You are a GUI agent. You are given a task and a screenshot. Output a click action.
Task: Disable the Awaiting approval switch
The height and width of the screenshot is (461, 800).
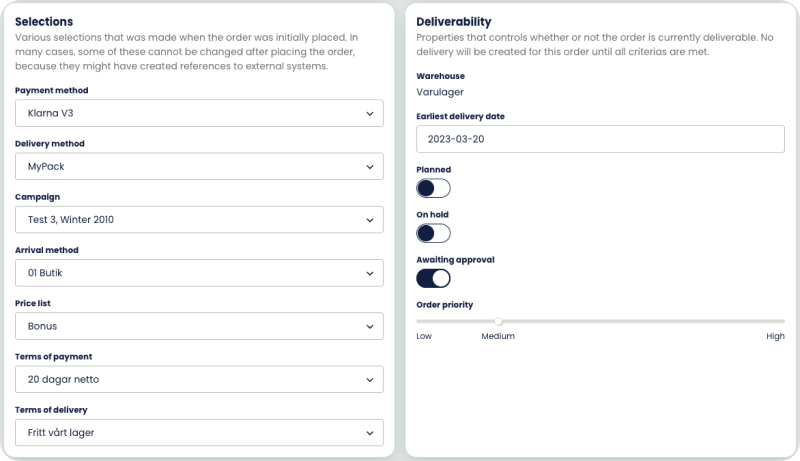click(x=433, y=278)
